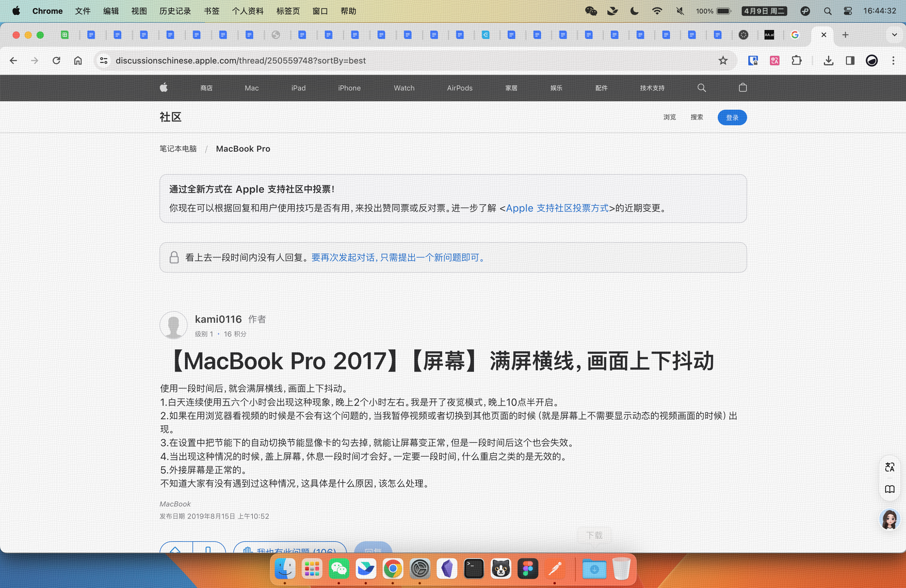Click the translate floating icon at right
The width and height of the screenshot is (906, 588).
889,467
